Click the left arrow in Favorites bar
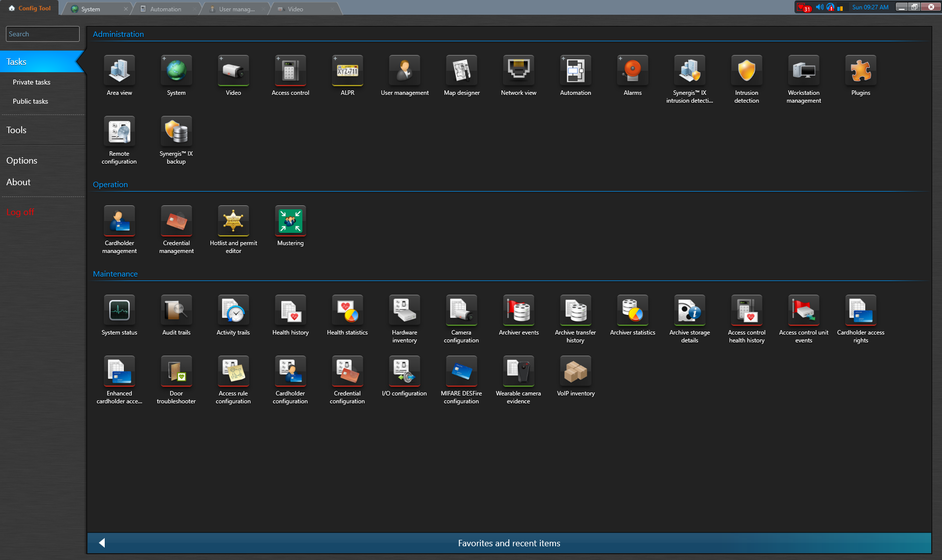Viewport: 942px width, 560px height. coord(102,543)
